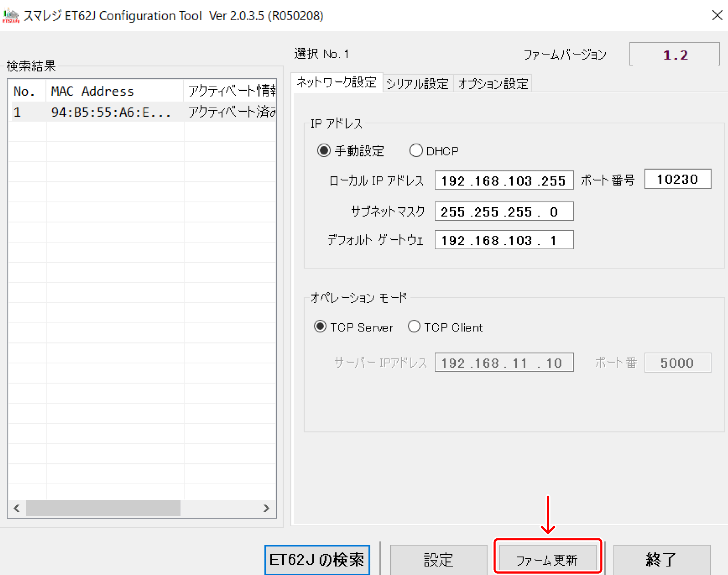Click the 終了 button
The width and height of the screenshot is (728, 575).
click(662, 560)
